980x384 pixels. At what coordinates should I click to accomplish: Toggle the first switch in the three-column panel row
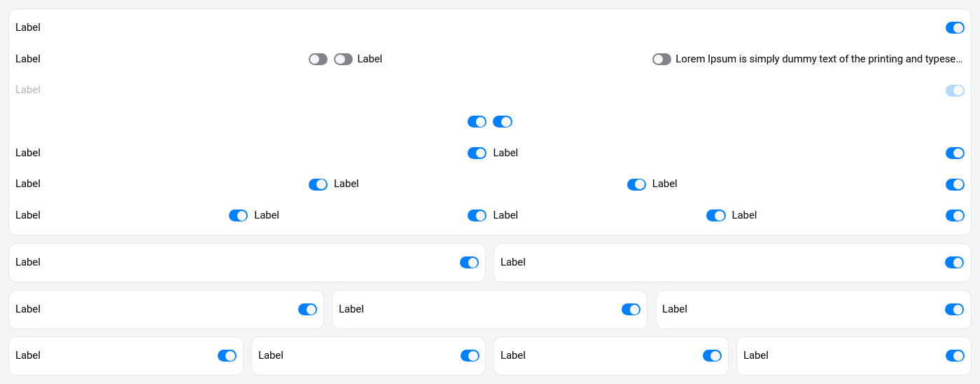click(318, 184)
